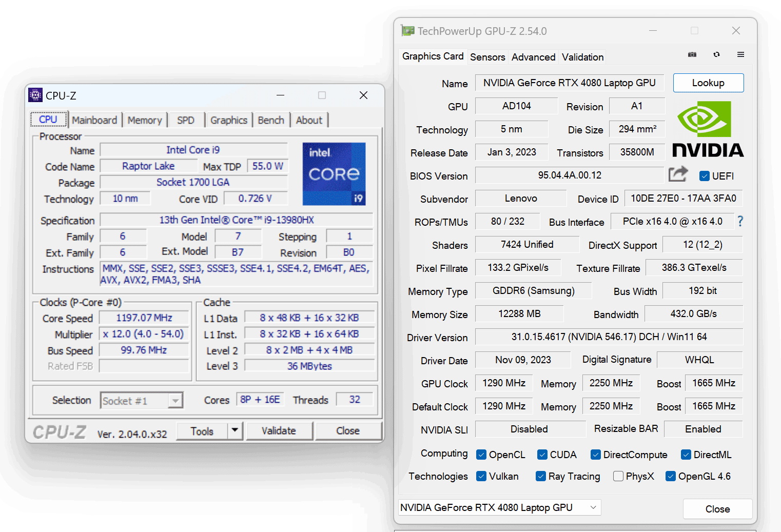
Task: Click the NVIDIA logo image
Action: pyautogui.click(x=708, y=129)
